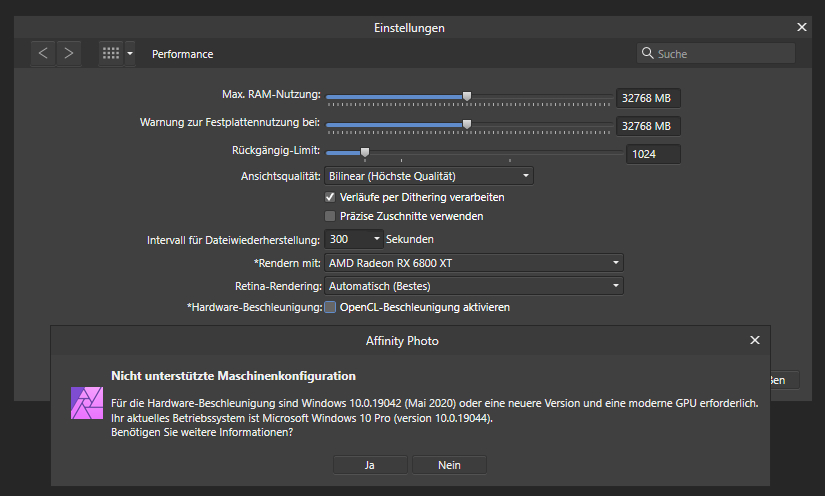Screen dimensions: 825x496
Task: Open the Dateiwiederherstellung interval dropdown
Action: [x=354, y=239]
